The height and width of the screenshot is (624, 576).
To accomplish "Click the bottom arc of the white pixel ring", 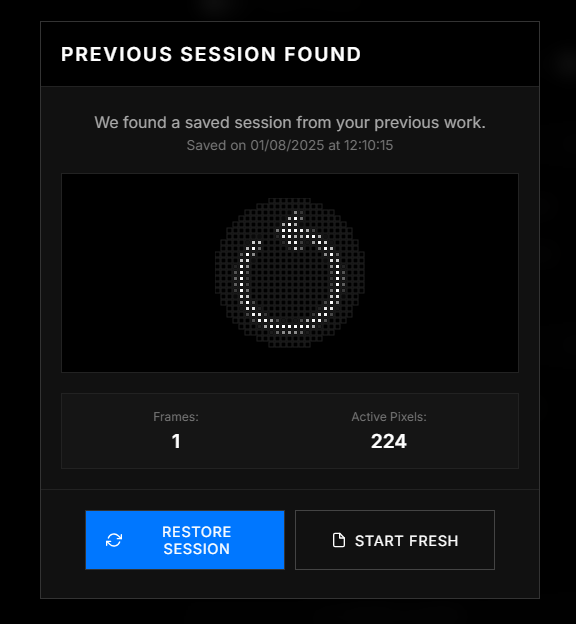I will click(x=290, y=325).
